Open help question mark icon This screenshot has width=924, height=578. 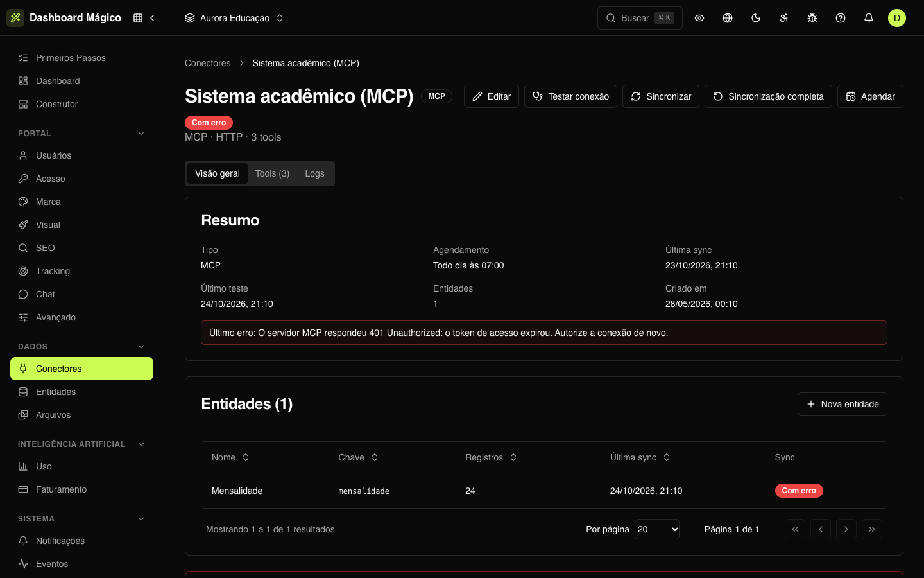coord(841,18)
